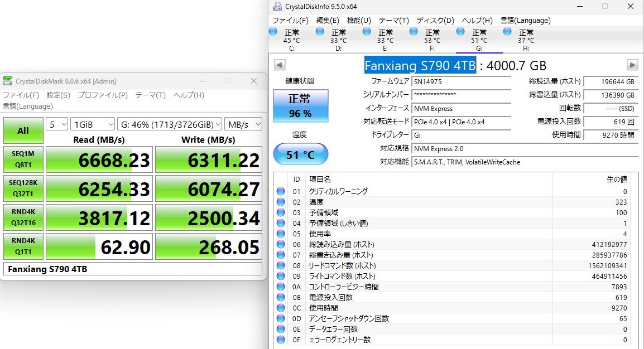Select drive F: status icon at 53 °C
The height and width of the screenshot is (349, 644).
414,32
